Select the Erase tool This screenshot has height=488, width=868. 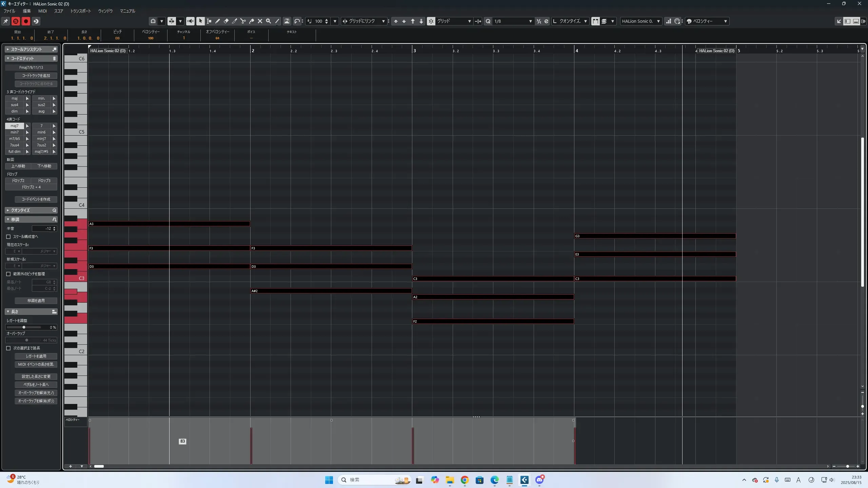click(226, 21)
